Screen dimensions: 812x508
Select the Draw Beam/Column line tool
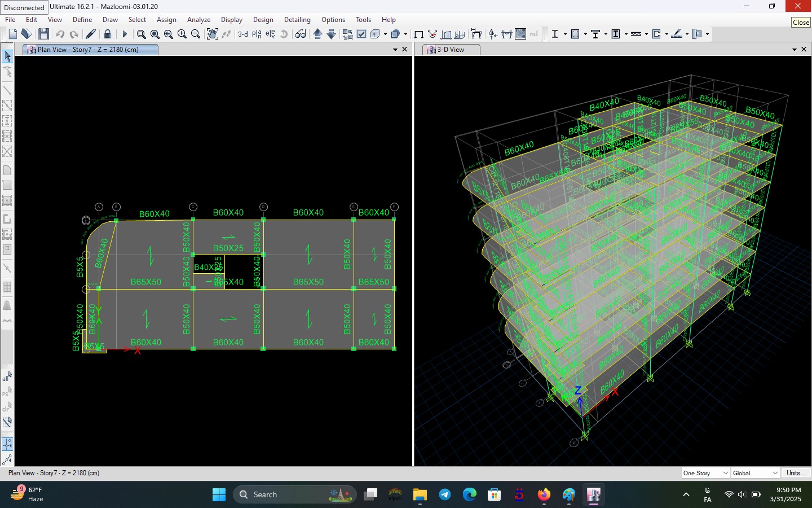pyautogui.click(x=7, y=90)
